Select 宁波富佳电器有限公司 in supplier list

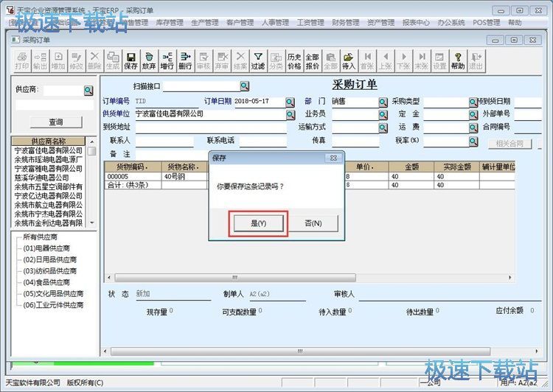click(x=49, y=150)
